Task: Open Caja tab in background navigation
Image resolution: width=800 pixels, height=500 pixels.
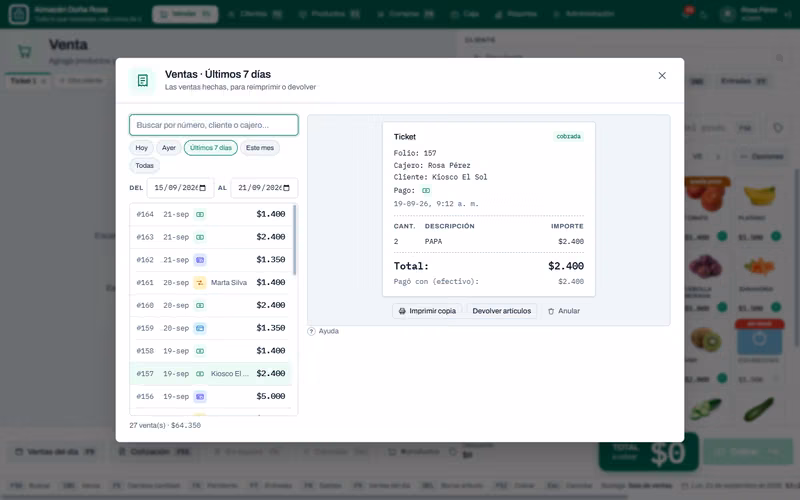Action: click(465, 14)
